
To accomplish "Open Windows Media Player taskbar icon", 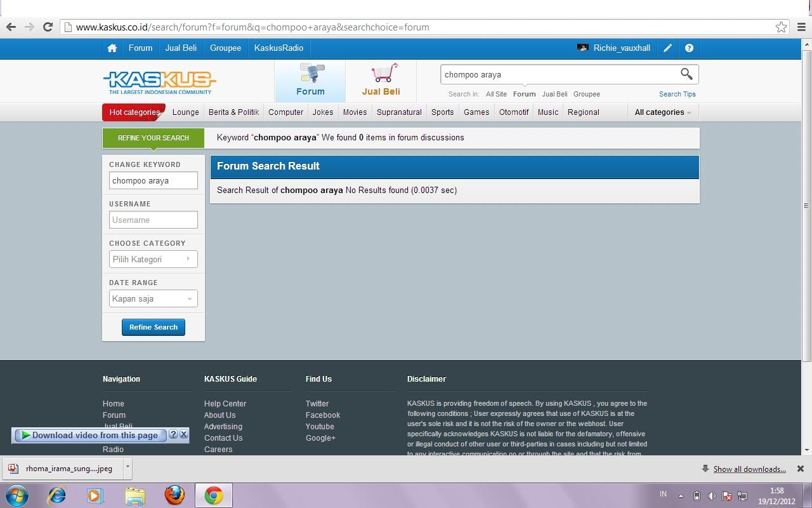I will (95, 495).
